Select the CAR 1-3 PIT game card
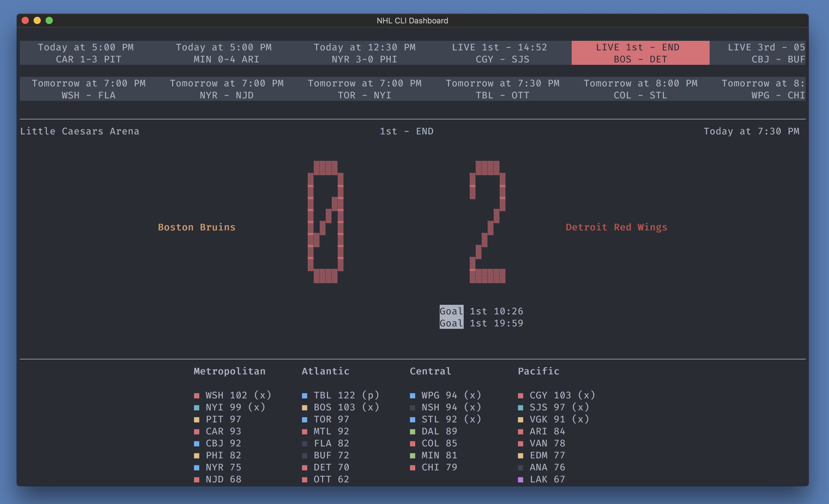The width and height of the screenshot is (829, 504). tap(88, 53)
